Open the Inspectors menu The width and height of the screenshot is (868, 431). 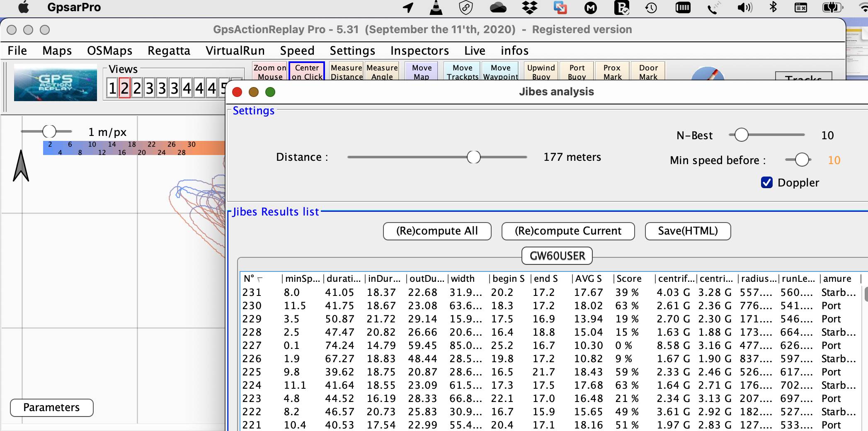click(x=419, y=51)
